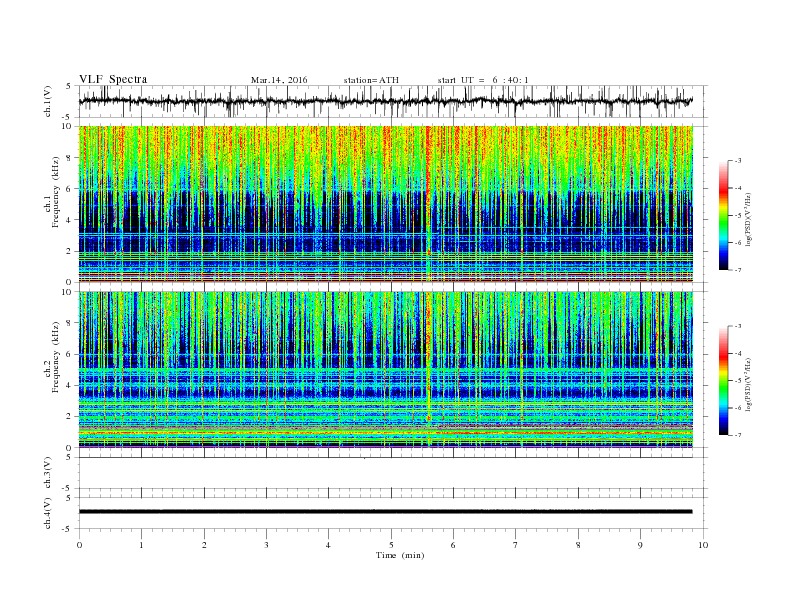Click the "ch.3(V)" axis label
792x612 pixels.
tap(48, 473)
